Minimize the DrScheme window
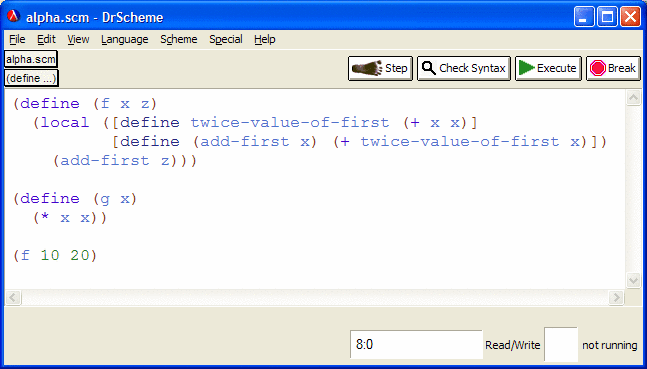Image resolution: width=647 pixels, height=369 pixels. [x=583, y=17]
